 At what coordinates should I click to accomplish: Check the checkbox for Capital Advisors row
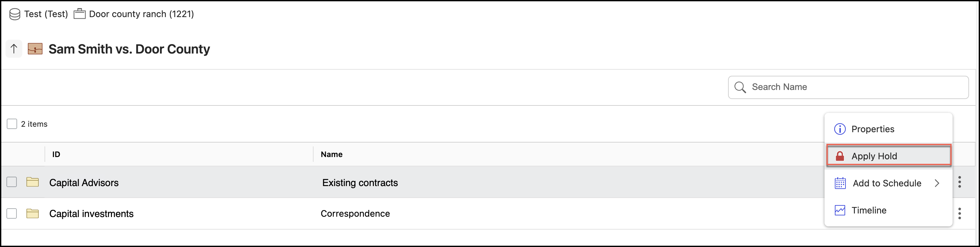[x=12, y=182]
